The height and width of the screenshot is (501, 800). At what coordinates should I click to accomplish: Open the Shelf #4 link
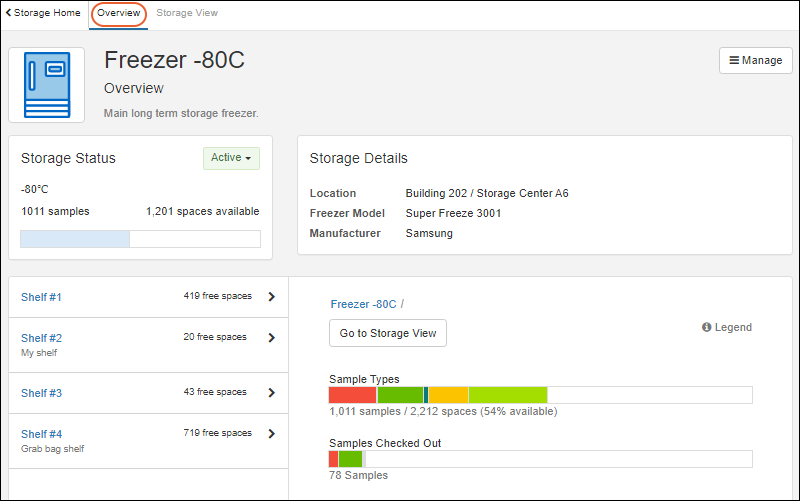coord(41,434)
